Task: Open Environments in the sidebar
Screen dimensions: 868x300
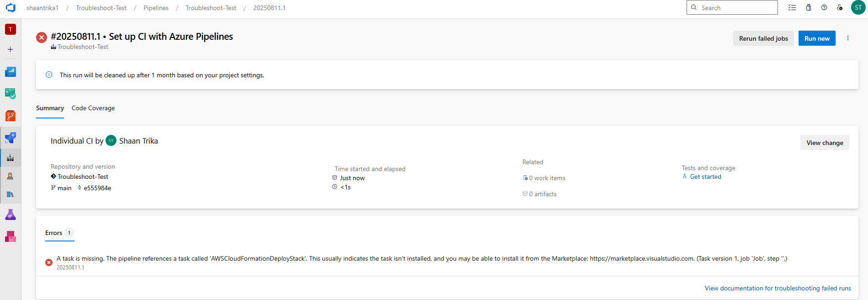Action: coord(11,176)
